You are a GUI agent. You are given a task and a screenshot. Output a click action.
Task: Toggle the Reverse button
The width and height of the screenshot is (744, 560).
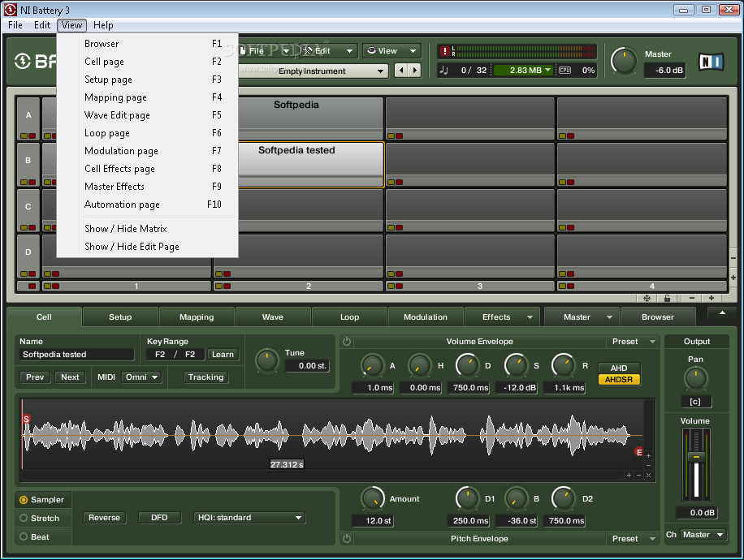pyautogui.click(x=105, y=517)
